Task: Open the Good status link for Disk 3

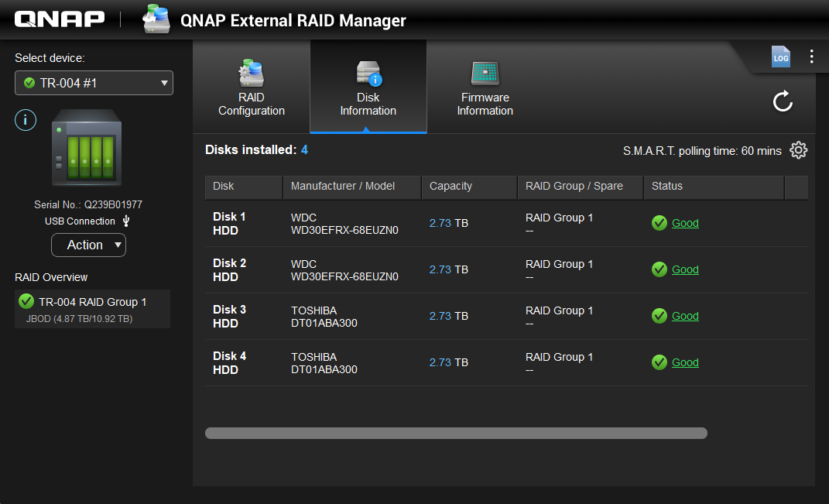Action: pyautogui.click(x=685, y=316)
